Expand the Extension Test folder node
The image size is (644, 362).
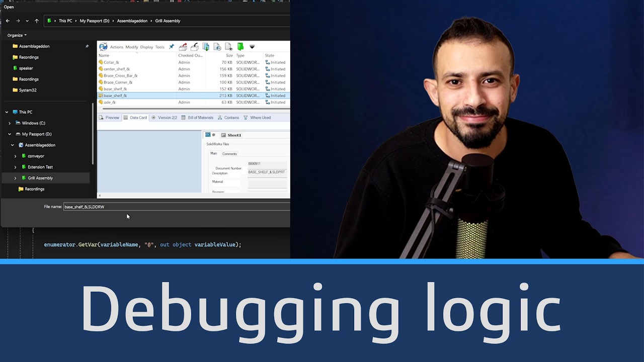click(15, 167)
